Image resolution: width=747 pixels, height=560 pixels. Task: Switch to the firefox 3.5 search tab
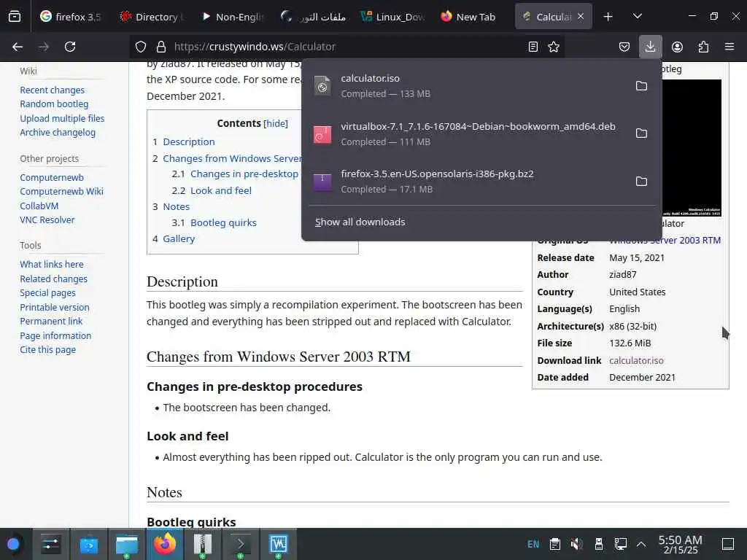tap(71, 17)
